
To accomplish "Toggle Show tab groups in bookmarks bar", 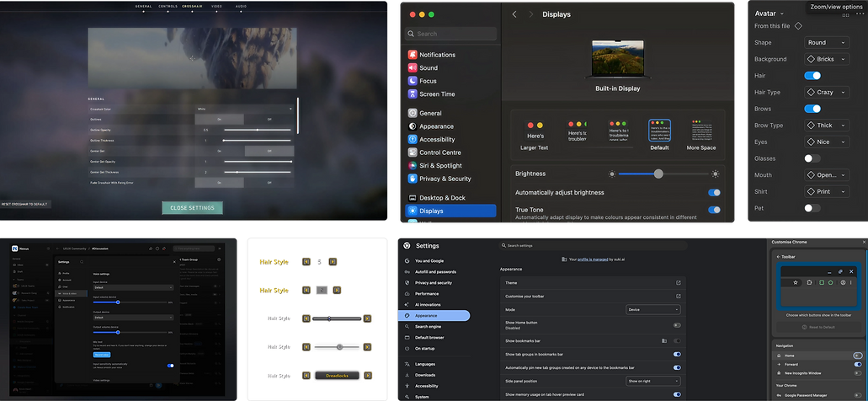I will tap(677, 354).
